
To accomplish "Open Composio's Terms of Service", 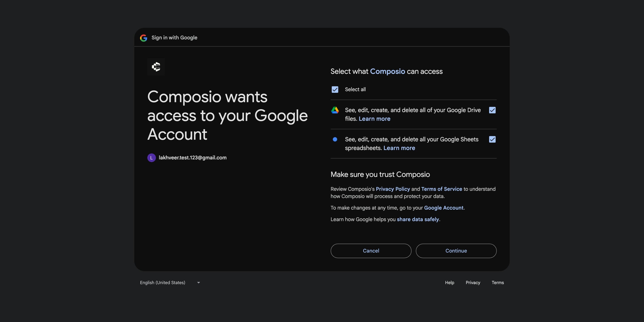I will pyautogui.click(x=441, y=189).
